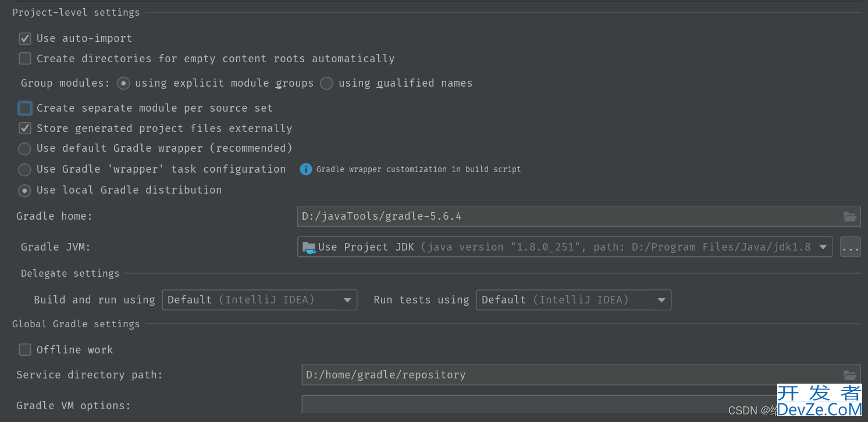This screenshot has height=422, width=868.
Task: Click the blue info icon about wrapper customization
Action: (x=306, y=169)
